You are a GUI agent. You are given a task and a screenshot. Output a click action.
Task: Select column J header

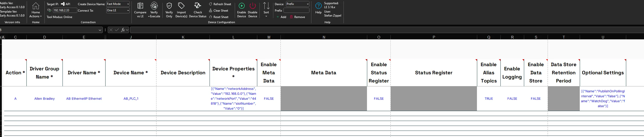131,37
